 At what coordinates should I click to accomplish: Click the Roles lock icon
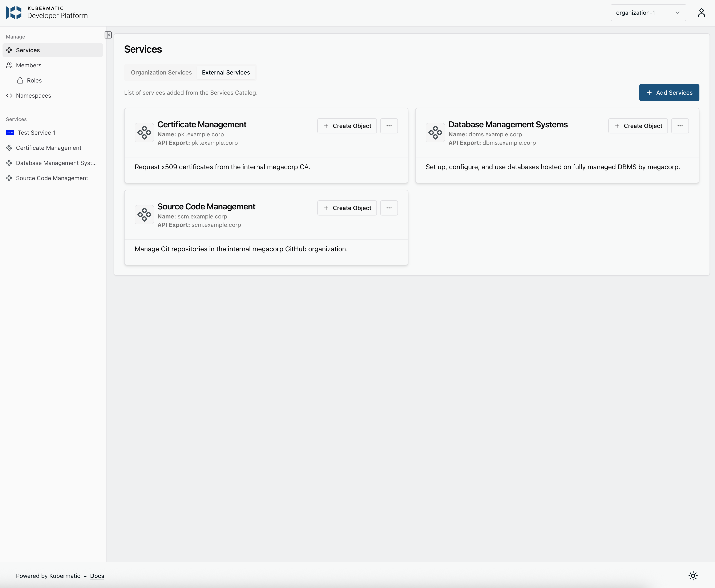pos(20,80)
